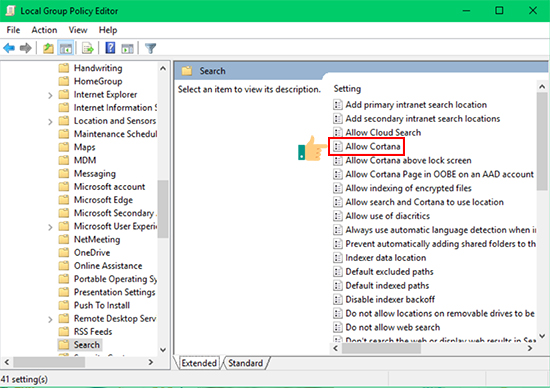Click tree pane horizontal scroll-left arrow
550x388 pixels.
pyautogui.click(x=7, y=362)
